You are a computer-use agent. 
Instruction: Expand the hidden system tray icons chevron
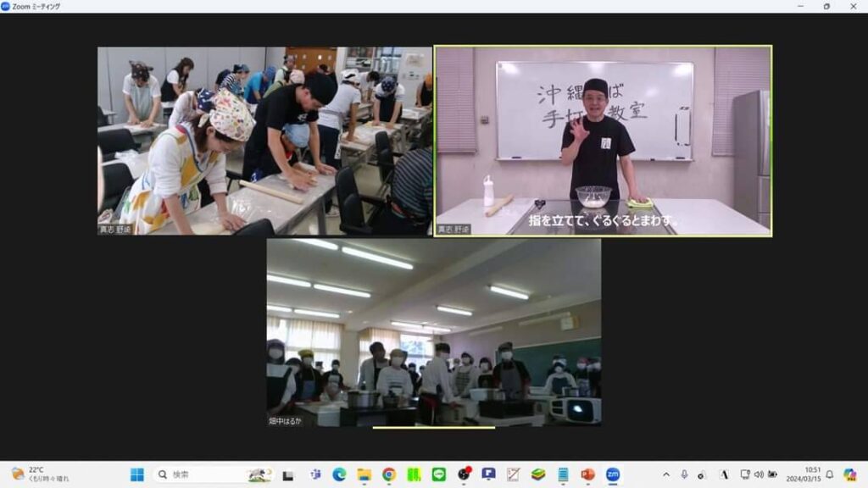(665, 474)
